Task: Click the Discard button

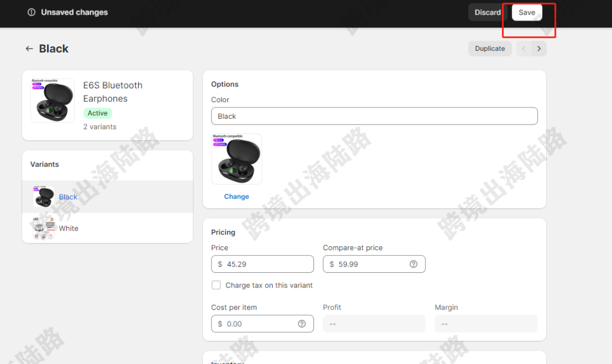Action: click(x=487, y=12)
